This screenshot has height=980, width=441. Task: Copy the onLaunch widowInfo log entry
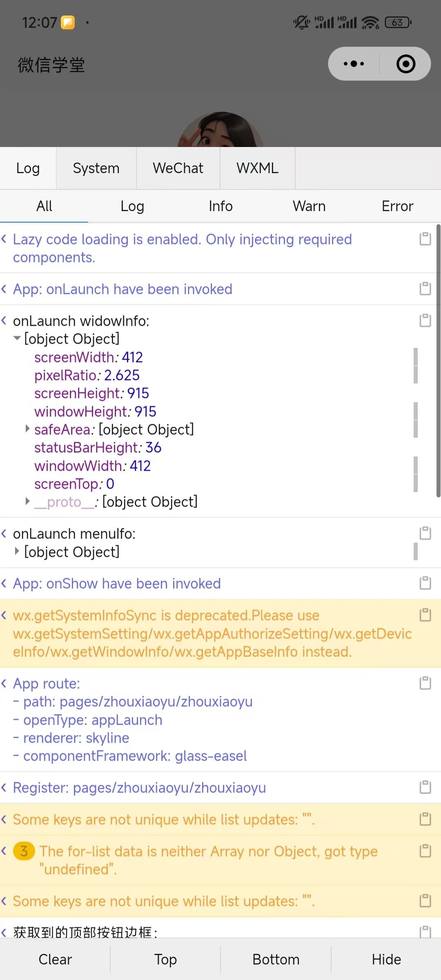(x=425, y=321)
